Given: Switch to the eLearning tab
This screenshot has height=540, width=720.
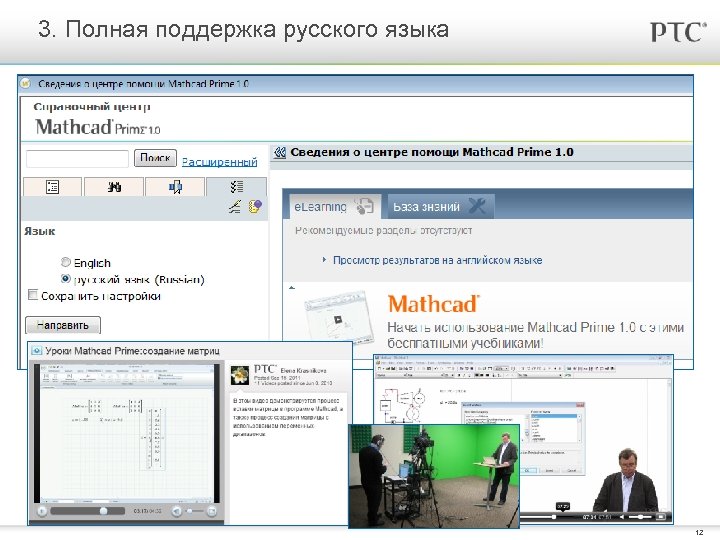Looking at the screenshot, I should (x=335, y=207).
